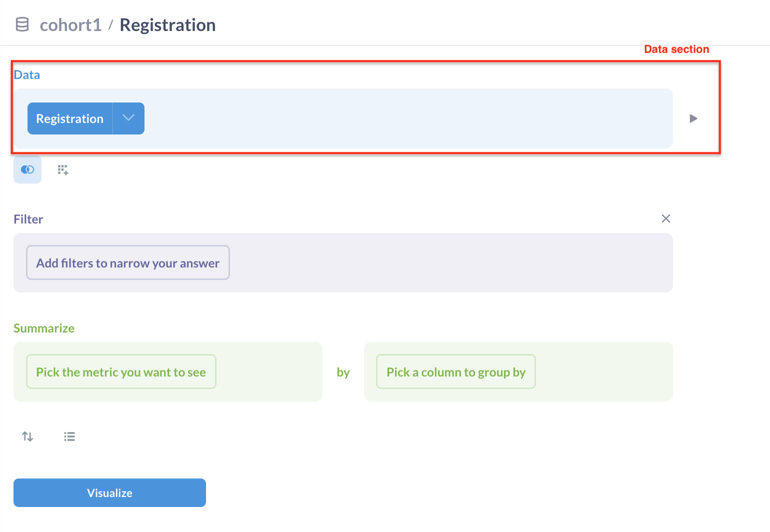Click the database icon in the breadcrumb
This screenshot has width=770, height=532.
coord(22,24)
